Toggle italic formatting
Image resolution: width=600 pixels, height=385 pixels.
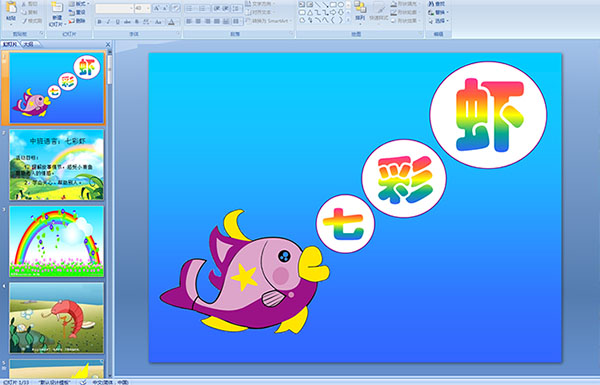click(109, 22)
